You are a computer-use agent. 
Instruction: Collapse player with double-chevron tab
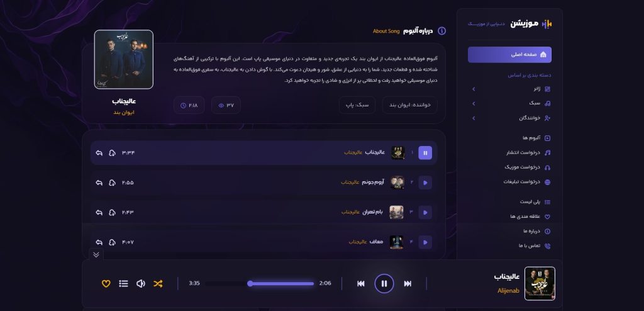96,254
